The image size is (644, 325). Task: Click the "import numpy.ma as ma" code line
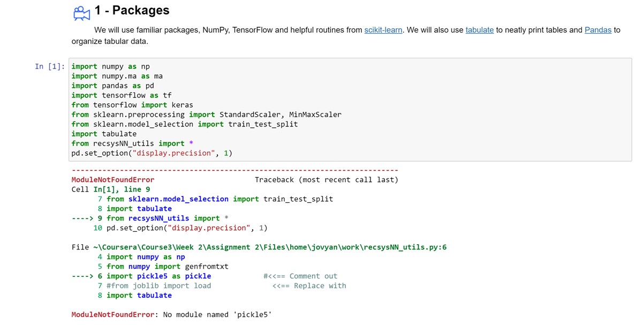[x=117, y=76]
